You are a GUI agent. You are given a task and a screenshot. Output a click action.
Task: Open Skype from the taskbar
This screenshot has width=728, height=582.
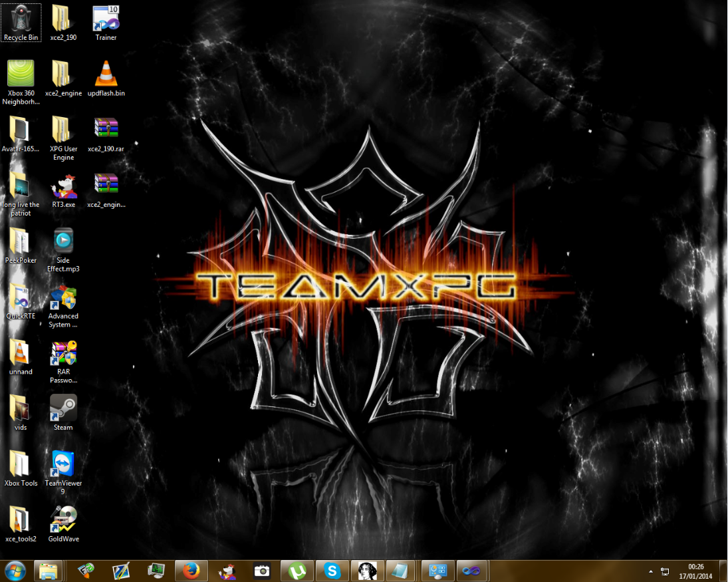coord(332,571)
